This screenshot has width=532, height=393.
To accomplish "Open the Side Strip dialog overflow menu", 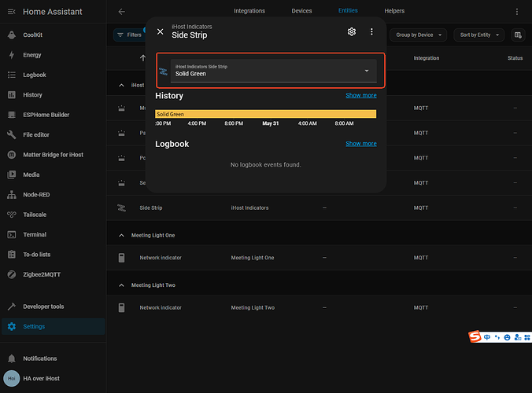I will 371,32.
